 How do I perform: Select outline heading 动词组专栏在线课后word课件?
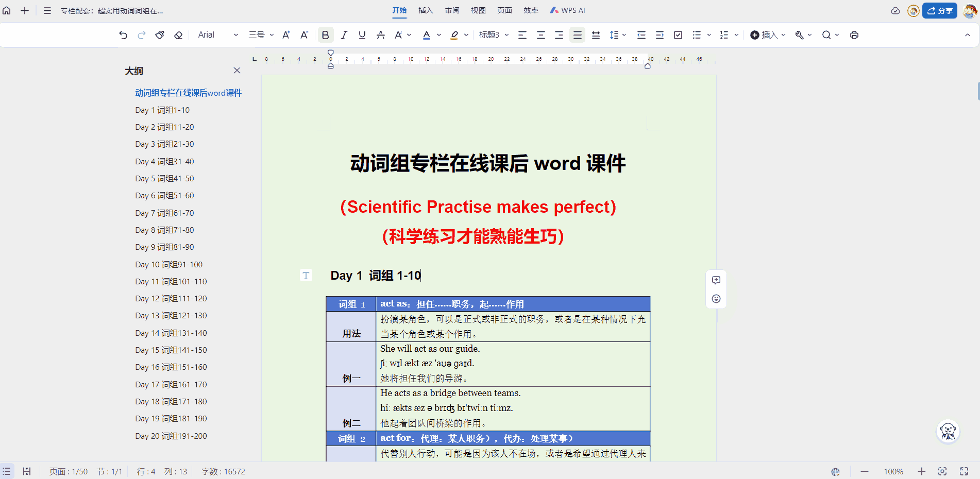[188, 93]
